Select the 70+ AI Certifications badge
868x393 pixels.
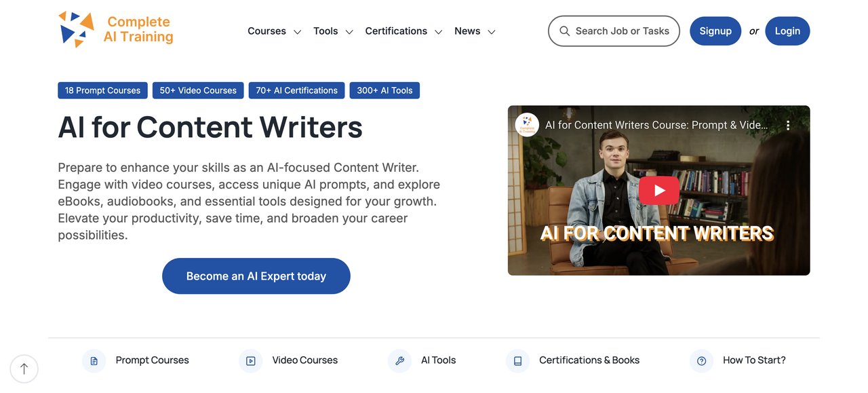point(296,90)
